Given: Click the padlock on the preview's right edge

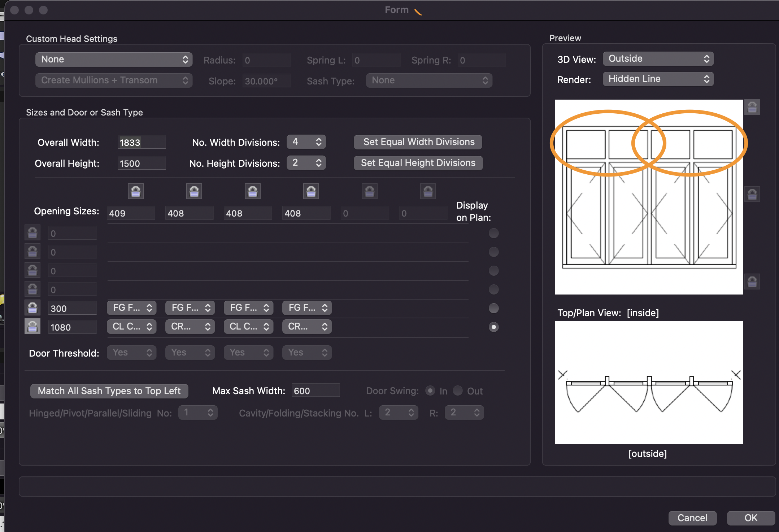Looking at the screenshot, I should pos(752,194).
